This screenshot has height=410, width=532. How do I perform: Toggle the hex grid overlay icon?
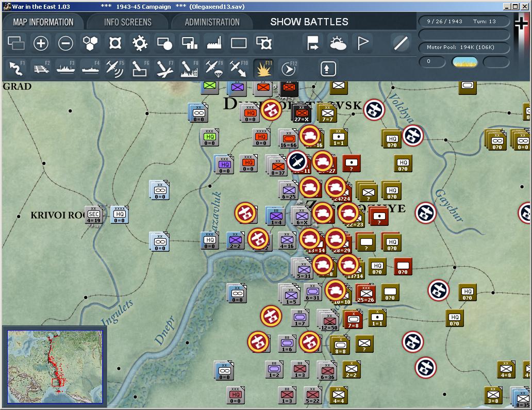[x=90, y=43]
